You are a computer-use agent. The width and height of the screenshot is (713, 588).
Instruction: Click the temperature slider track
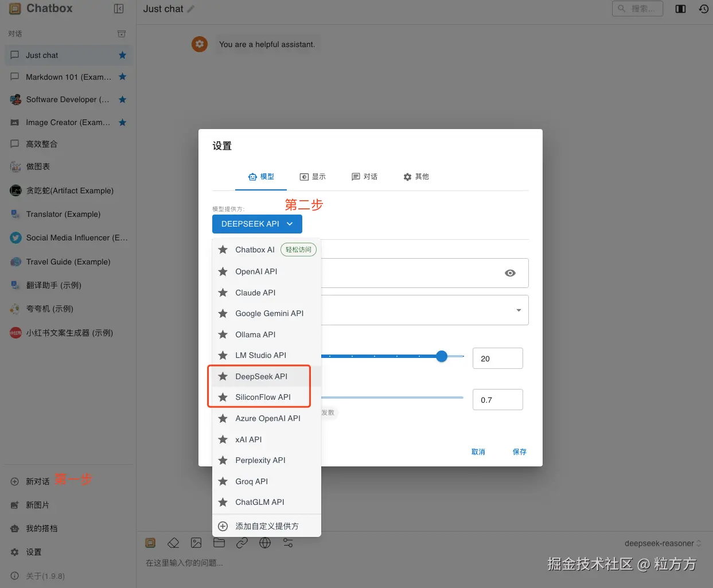click(x=392, y=397)
